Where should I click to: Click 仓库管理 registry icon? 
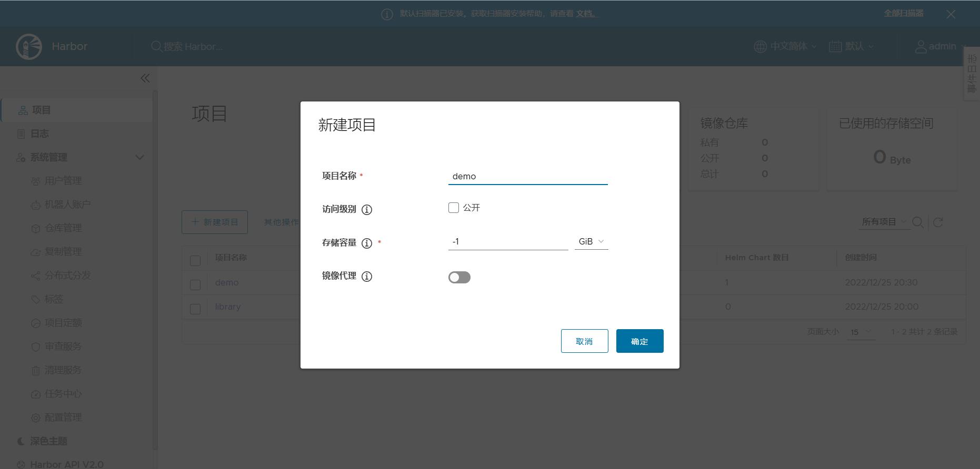tap(35, 229)
